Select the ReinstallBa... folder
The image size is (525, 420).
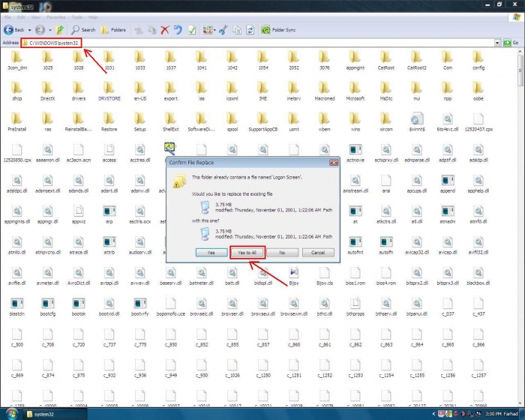coord(78,122)
